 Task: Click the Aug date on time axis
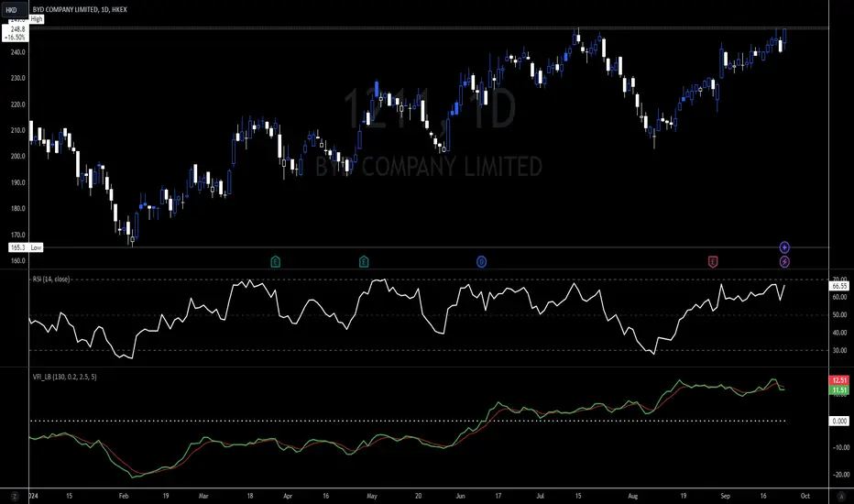pyautogui.click(x=632, y=497)
